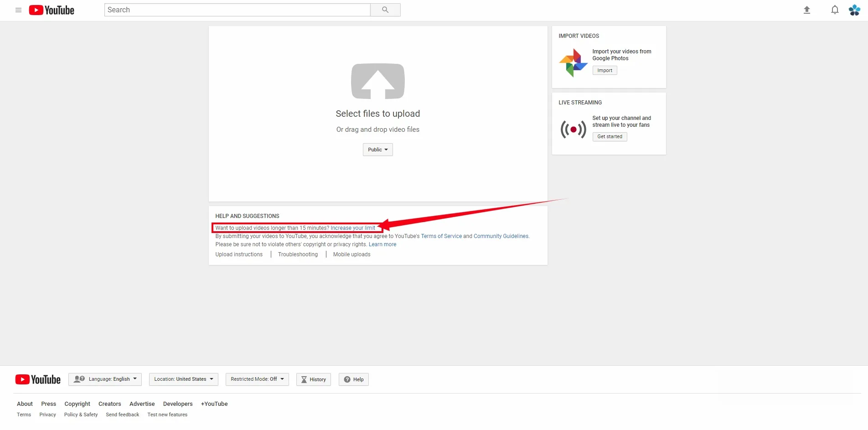Click the Learn more link
This screenshot has width=868, height=430.
tap(382, 244)
